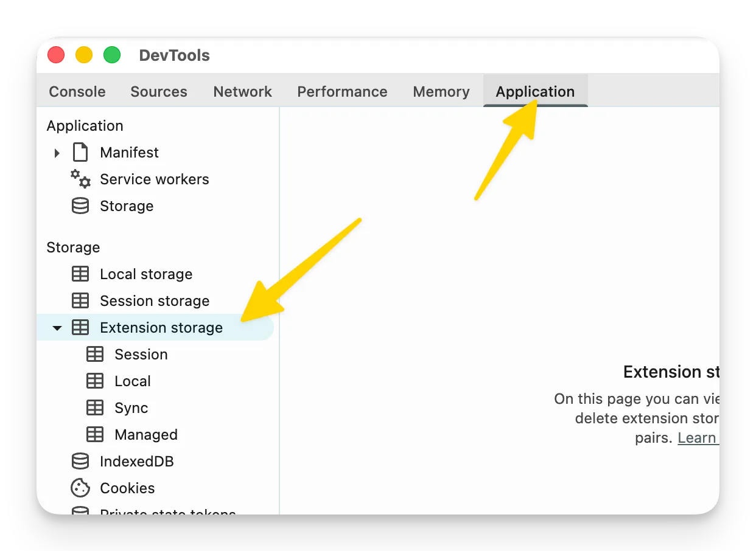Click the Manifest document icon
756x551 pixels.
[80, 152]
